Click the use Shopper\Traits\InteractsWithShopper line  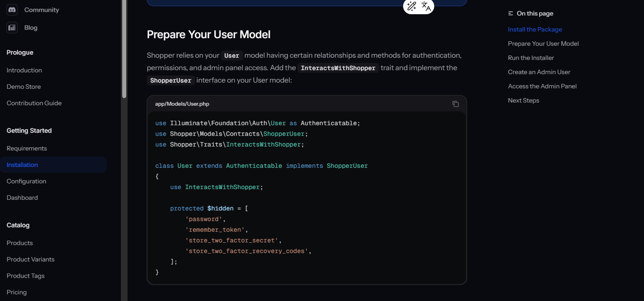[230, 145]
